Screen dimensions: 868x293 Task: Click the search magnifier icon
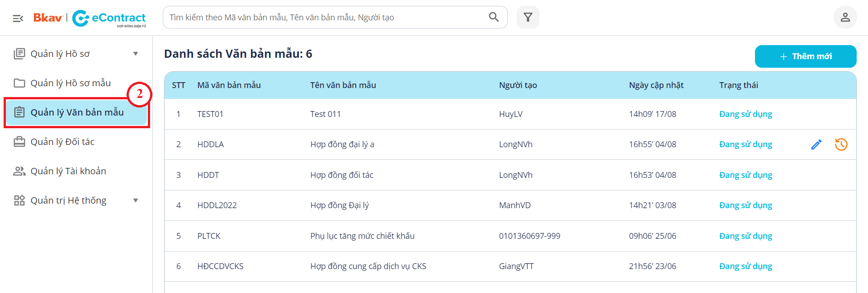tap(494, 17)
